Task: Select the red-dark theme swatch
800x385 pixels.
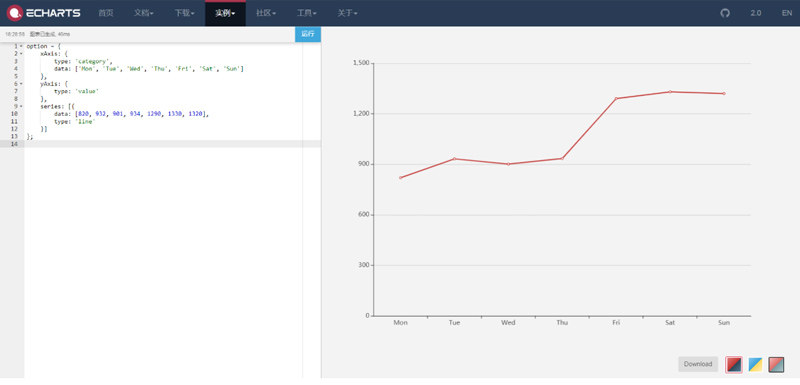Action: pyautogui.click(x=734, y=364)
